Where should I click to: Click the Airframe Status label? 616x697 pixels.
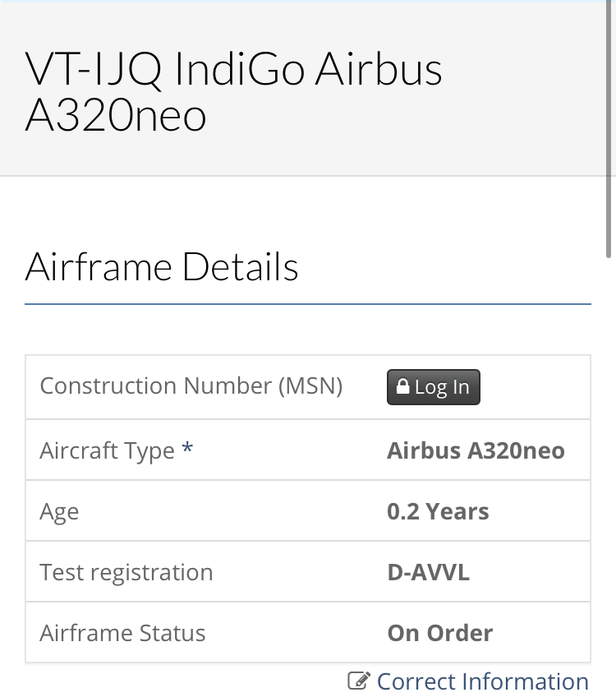pos(122,633)
